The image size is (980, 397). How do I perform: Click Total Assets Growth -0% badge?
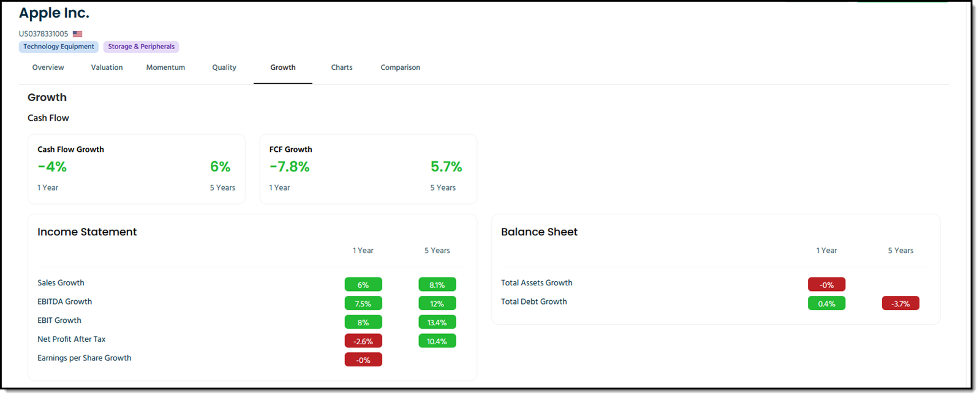(826, 285)
